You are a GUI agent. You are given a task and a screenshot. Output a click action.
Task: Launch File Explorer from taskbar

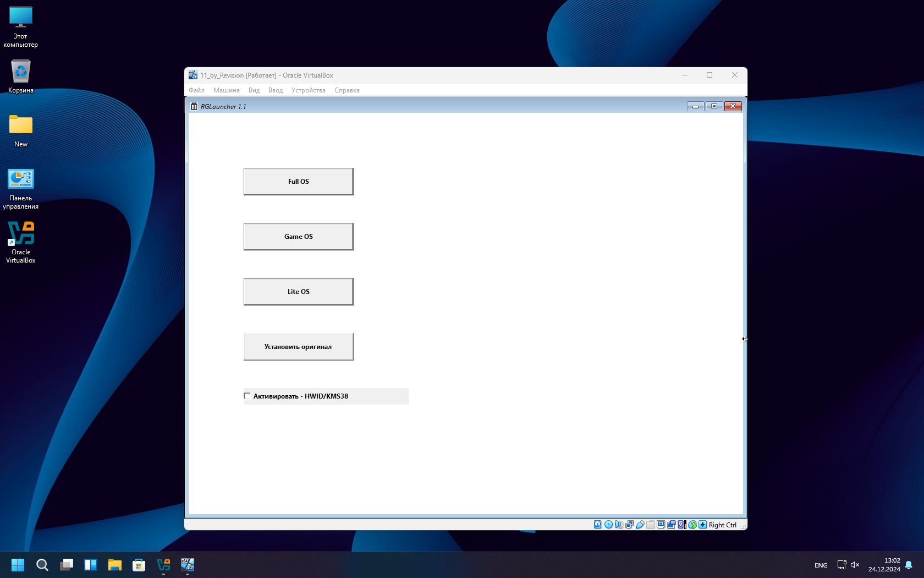point(114,565)
